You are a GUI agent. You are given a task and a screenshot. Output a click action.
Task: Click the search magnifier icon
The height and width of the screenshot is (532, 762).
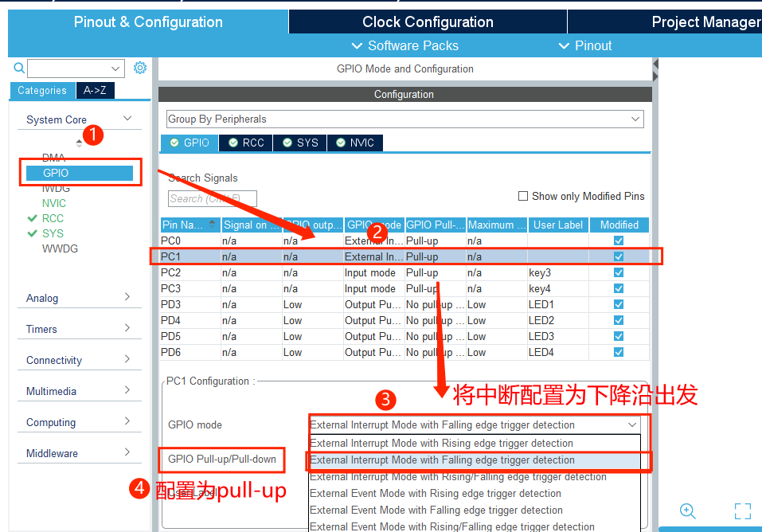click(19, 68)
